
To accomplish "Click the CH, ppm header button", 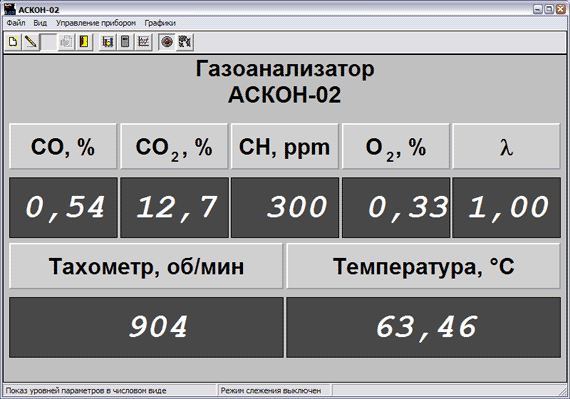I will coord(285,146).
